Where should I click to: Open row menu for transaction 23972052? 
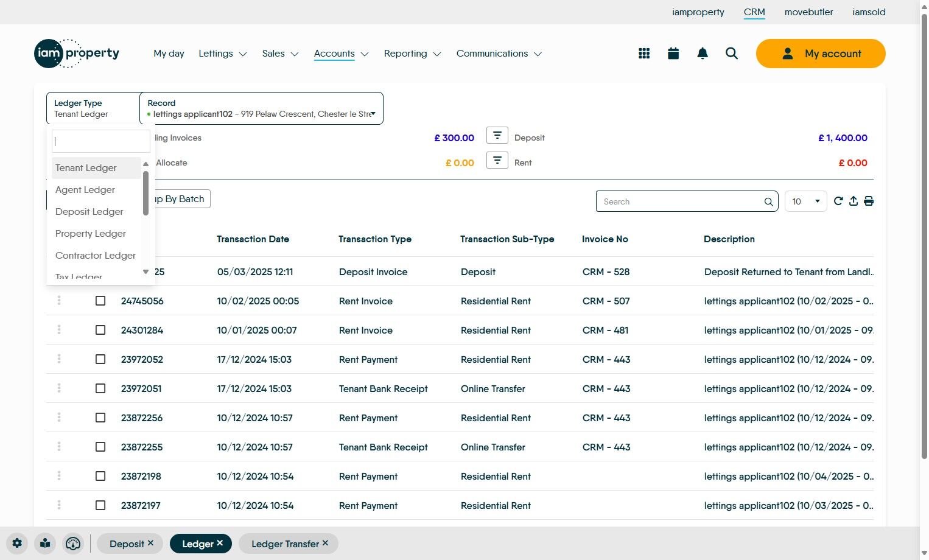tap(59, 359)
